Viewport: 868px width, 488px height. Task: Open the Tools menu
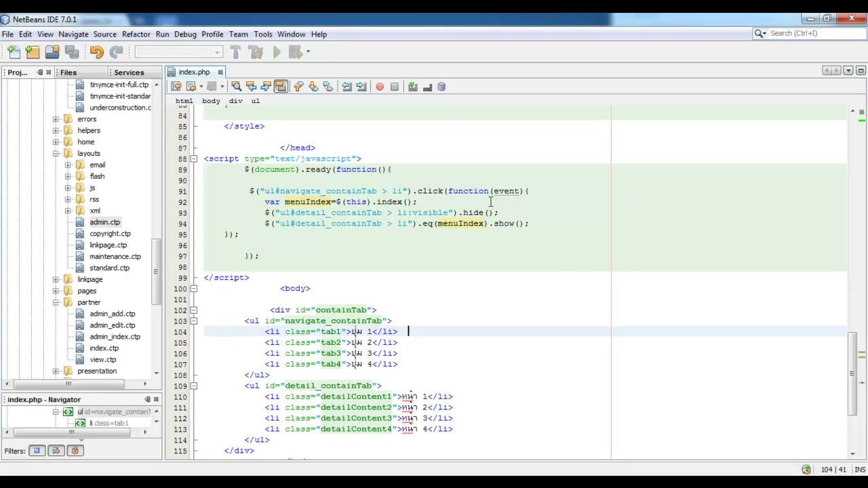263,34
